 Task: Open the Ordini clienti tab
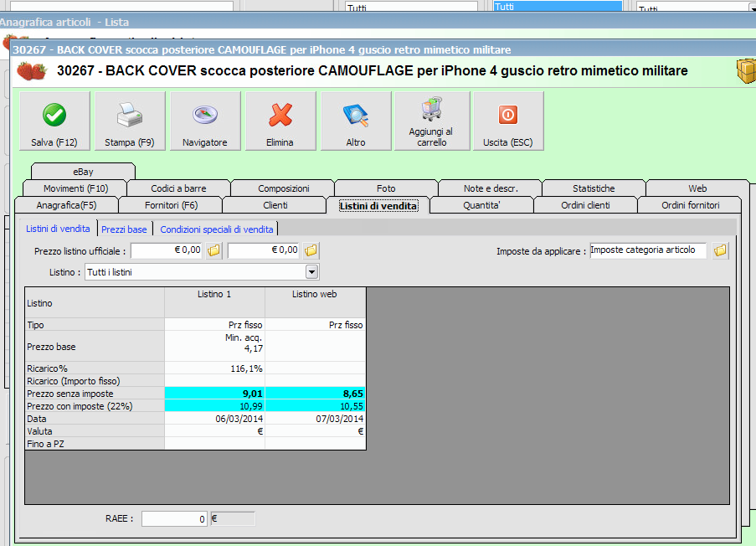(x=585, y=205)
